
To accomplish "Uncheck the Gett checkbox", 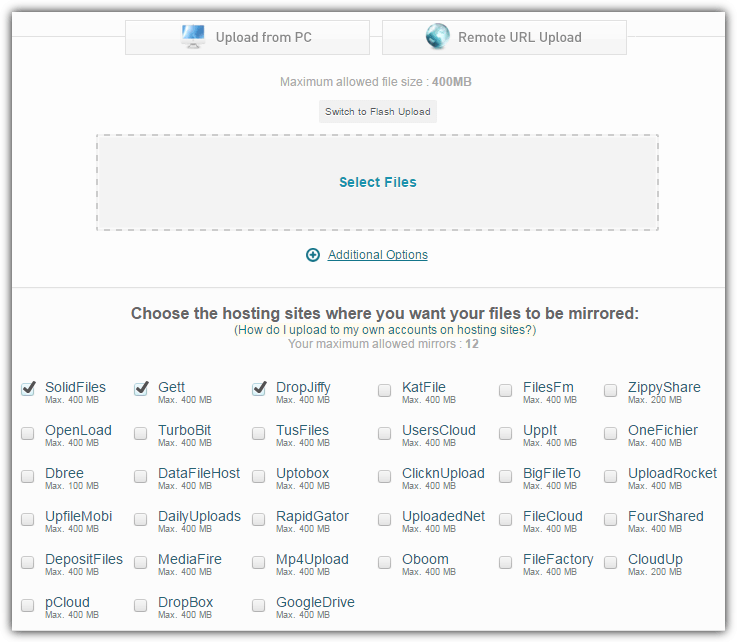I will coord(141,389).
